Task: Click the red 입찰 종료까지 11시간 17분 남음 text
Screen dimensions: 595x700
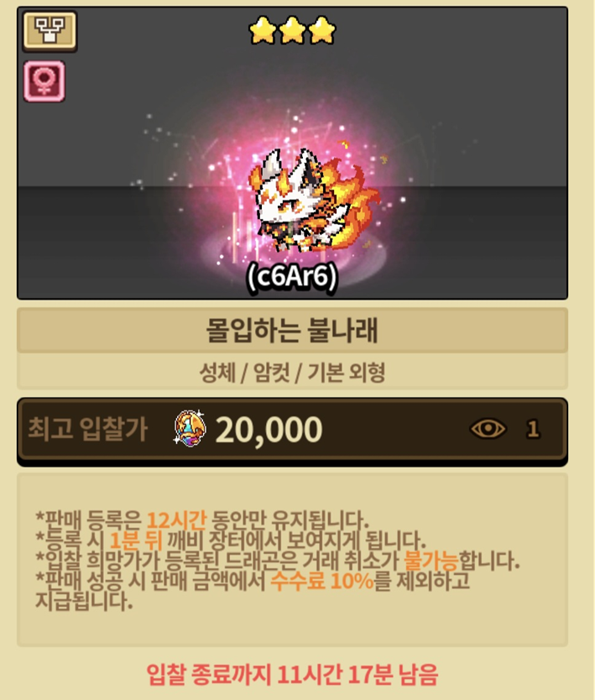Action: point(292,674)
